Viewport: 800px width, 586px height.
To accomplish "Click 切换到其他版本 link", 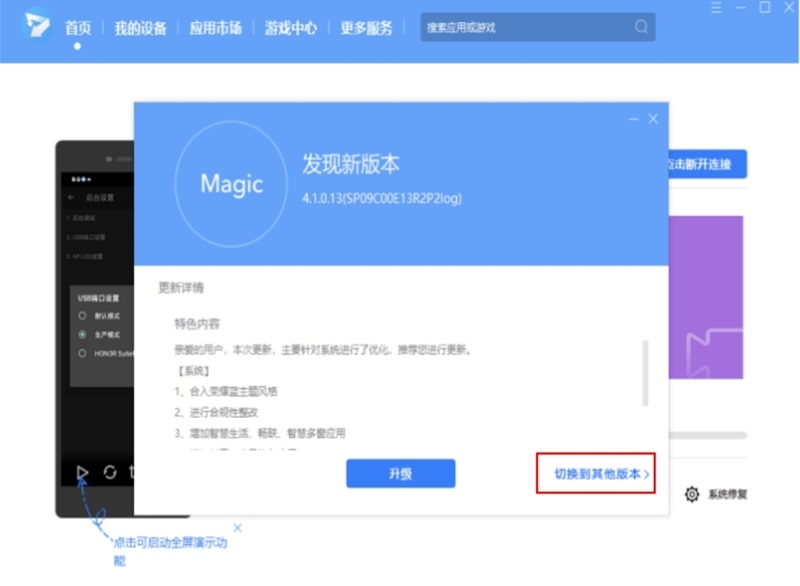I will (601, 474).
